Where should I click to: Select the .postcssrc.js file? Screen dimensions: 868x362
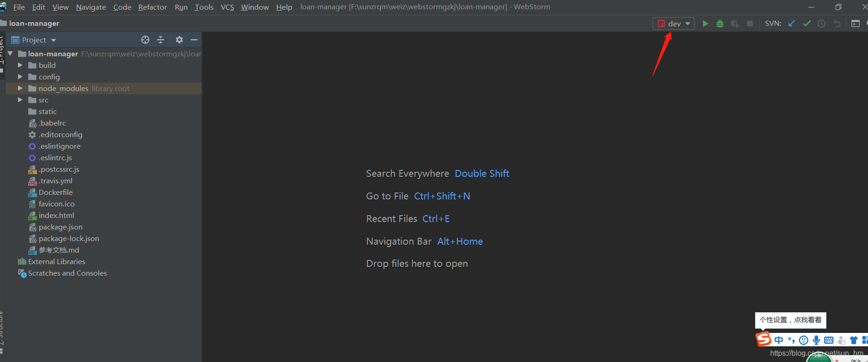[54, 169]
